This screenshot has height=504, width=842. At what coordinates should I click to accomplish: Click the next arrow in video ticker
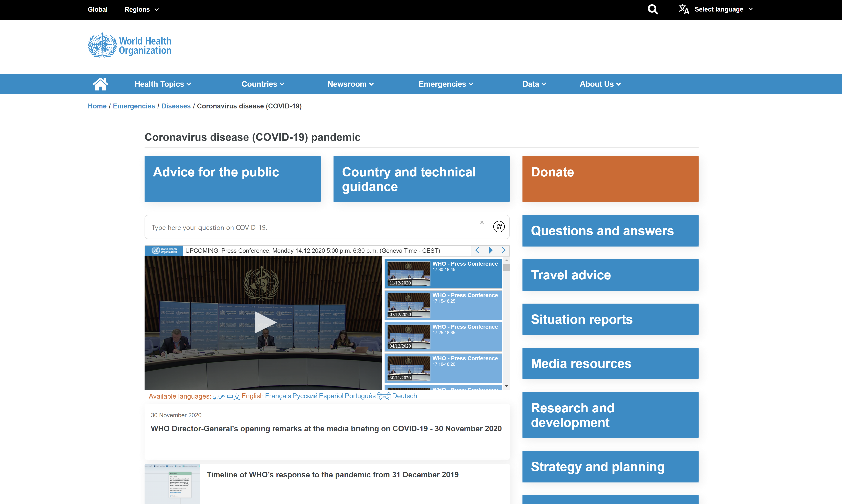pyautogui.click(x=504, y=250)
